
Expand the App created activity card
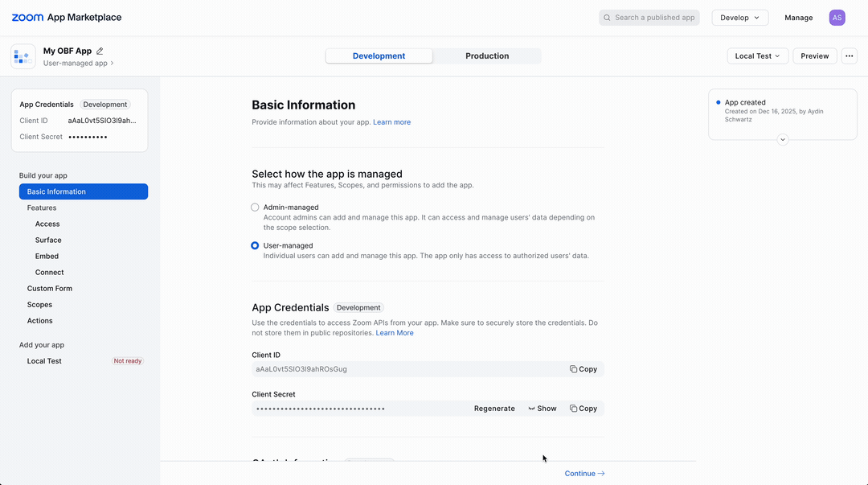[782, 139]
